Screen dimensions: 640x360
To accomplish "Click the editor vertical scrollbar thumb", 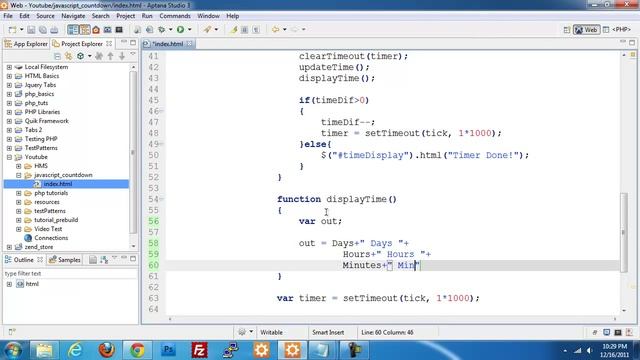I will pyautogui.click(x=624, y=233).
